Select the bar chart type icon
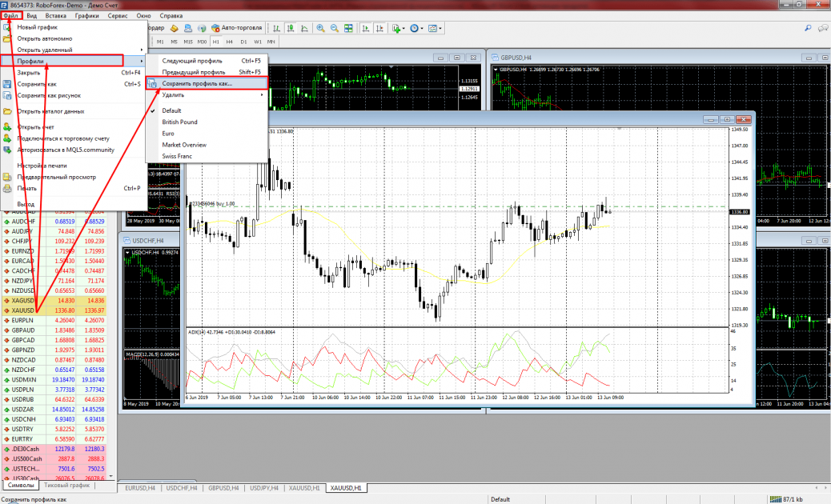831x504 pixels. (277, 28)
